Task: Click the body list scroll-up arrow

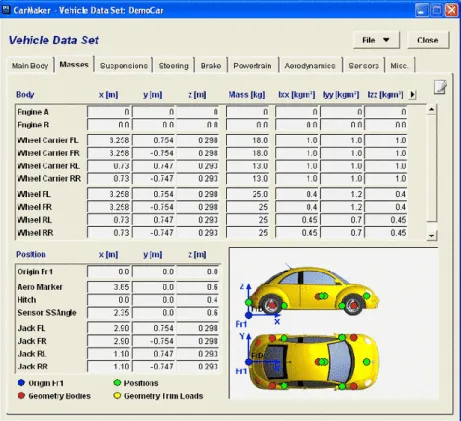Action: (x=432, y=109)
